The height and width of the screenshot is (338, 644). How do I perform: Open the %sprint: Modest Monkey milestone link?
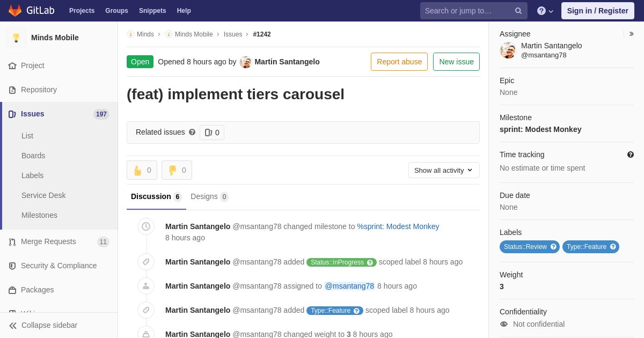tap(398, 226)
